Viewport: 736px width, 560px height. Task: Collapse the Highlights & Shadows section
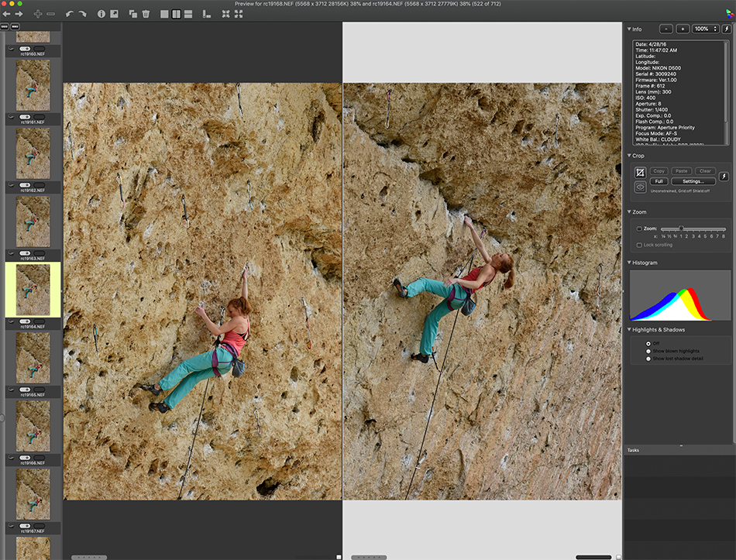(x=629, y=329)
